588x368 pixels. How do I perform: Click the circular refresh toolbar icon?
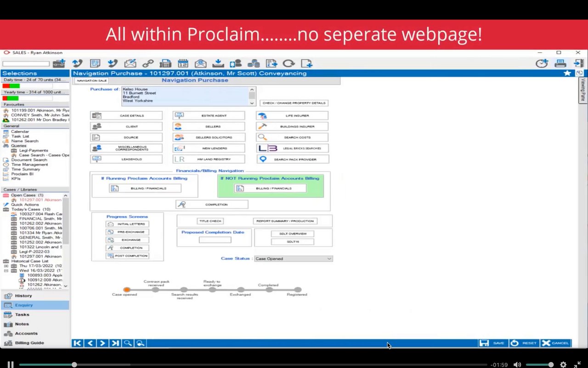point(288,63)
